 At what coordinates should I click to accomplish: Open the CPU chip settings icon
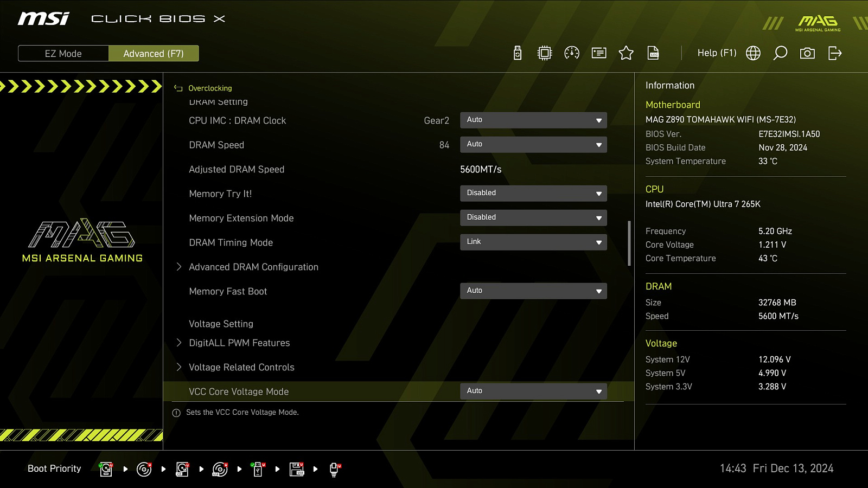tap(545, 53)
